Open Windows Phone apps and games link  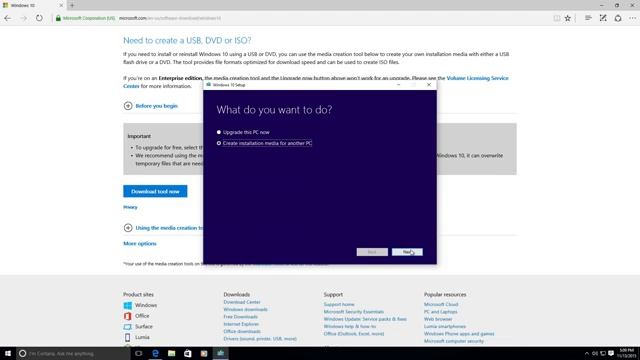[x=459, y=334]
